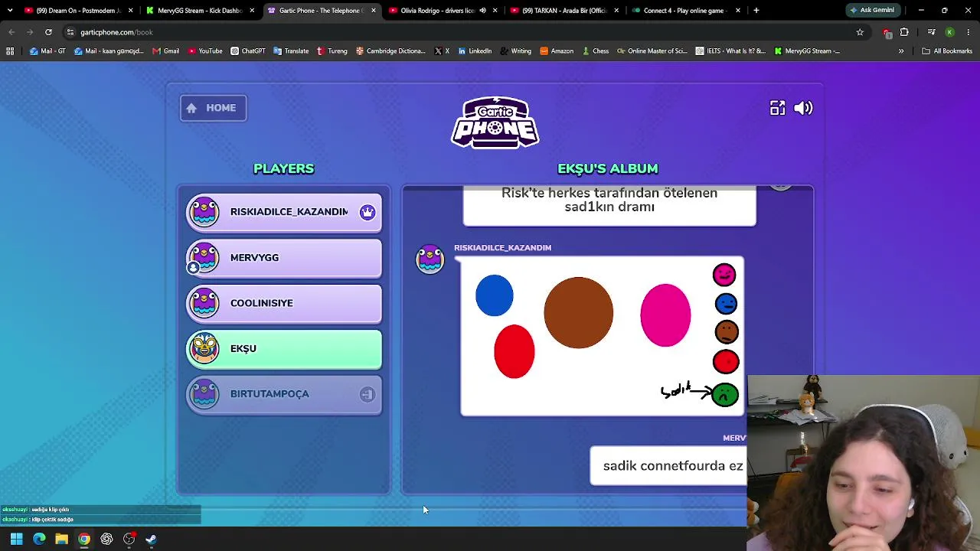
Task: Open the All Bookmarks folder
Action: point(947,51)
